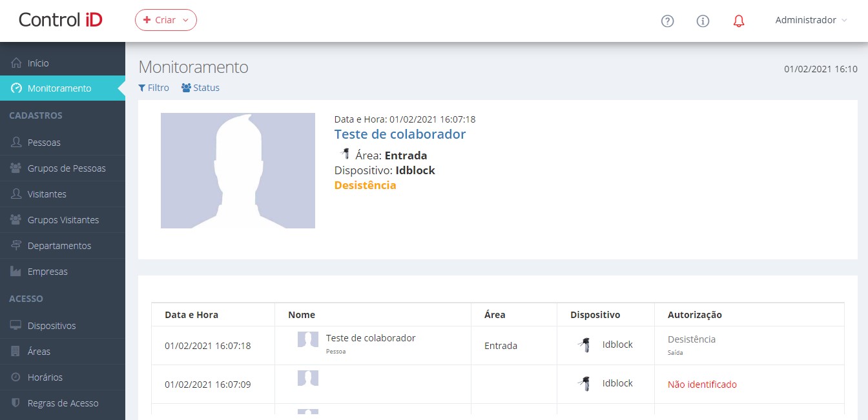Viewport: 868px width, 420px height.
Task: Open the Criar dropdown button
Action: [166, 20]
